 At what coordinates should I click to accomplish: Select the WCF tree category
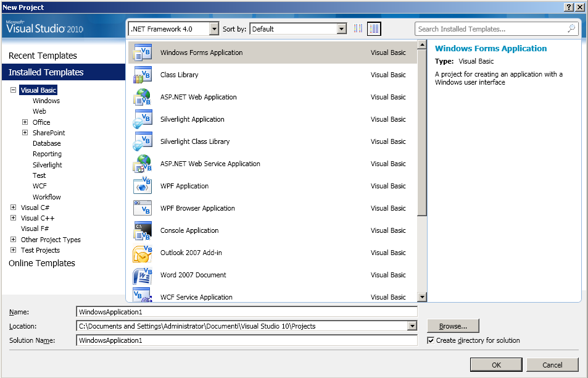click(39, 186)
